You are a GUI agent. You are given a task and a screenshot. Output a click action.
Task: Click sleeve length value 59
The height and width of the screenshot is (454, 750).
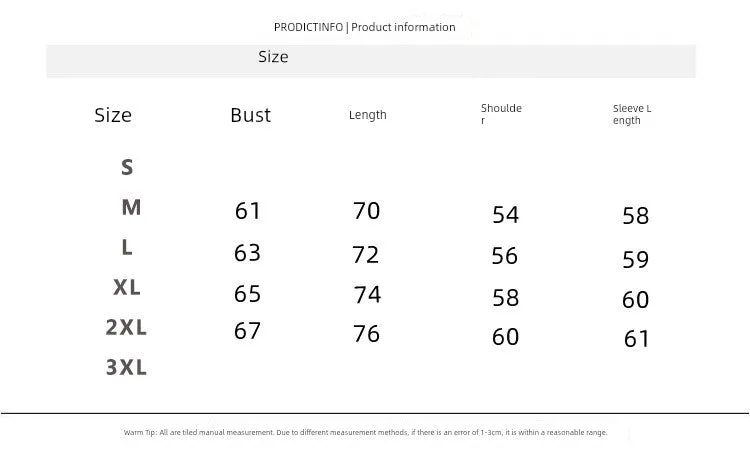coord(635,260)
